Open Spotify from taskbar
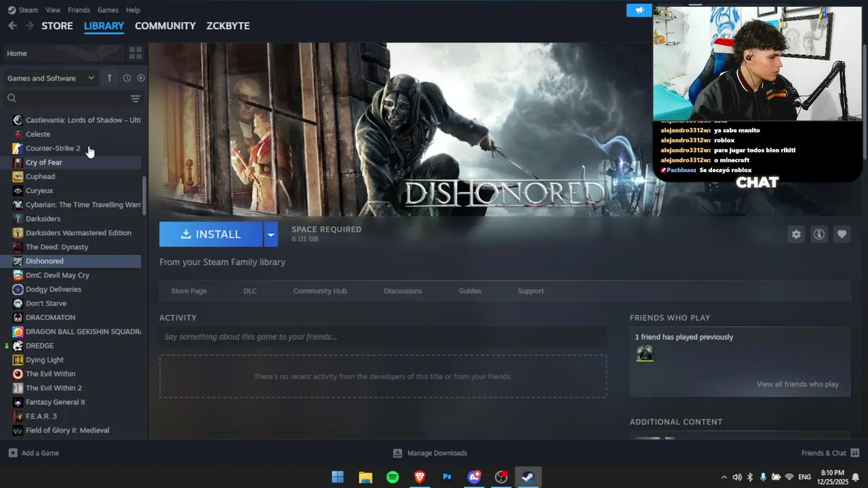868x488 pixels. (393, 477)
